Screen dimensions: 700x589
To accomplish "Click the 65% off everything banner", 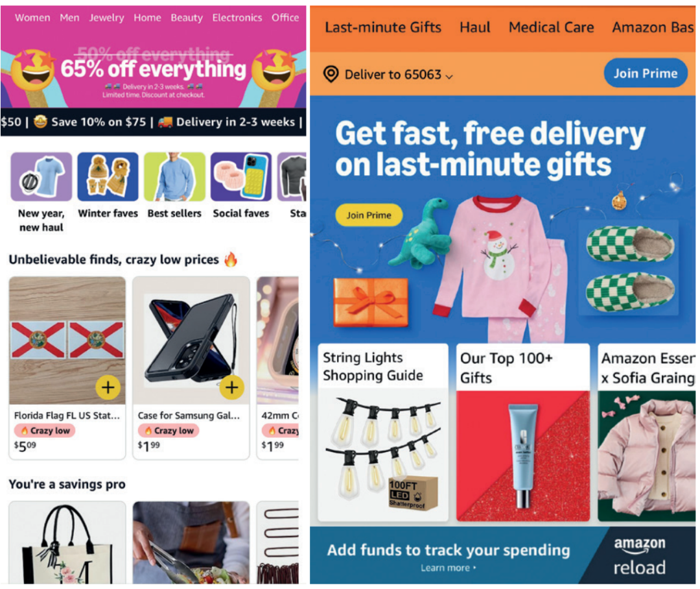I will pyautogui.click(x=153, y=69).
